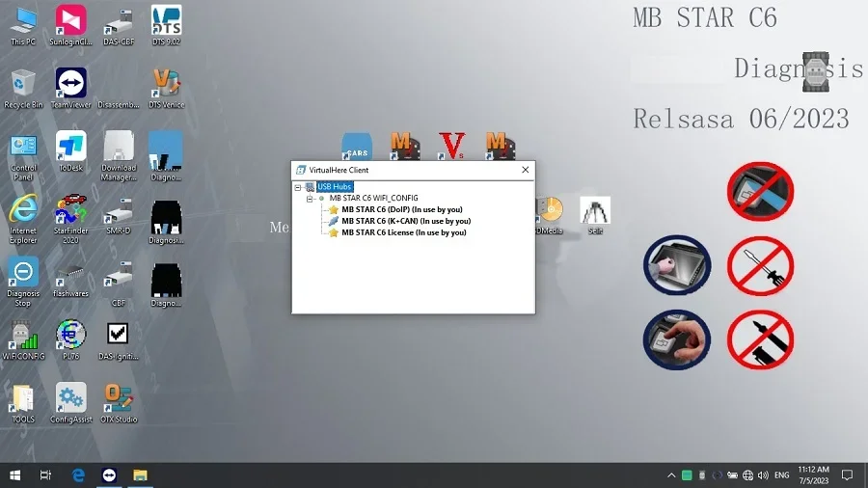Viewport: 868px width, 488px height.
Task: Show hidden system tray icons
Action: (671, 475)
